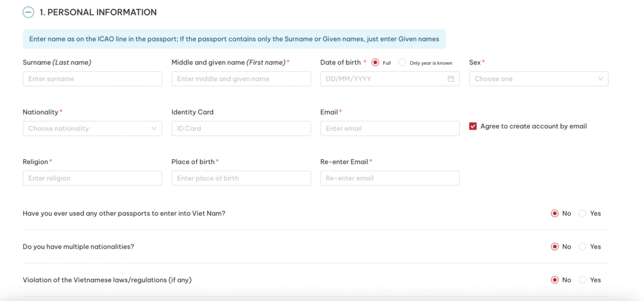Viewport: 644px width, 301px height.
Task: Select Yes for other passports used question
Action: point(582,214)
